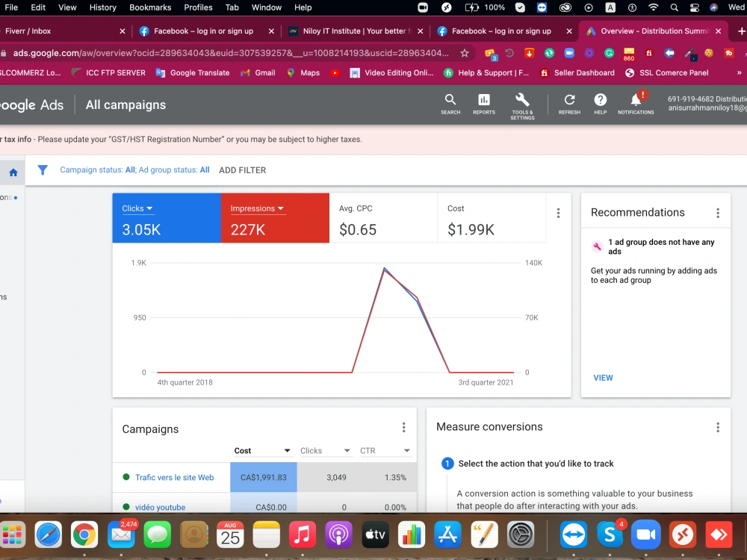Close the Niloy IT Institute tab
Viewport: 747px width, 560px height.
[420, 31]
